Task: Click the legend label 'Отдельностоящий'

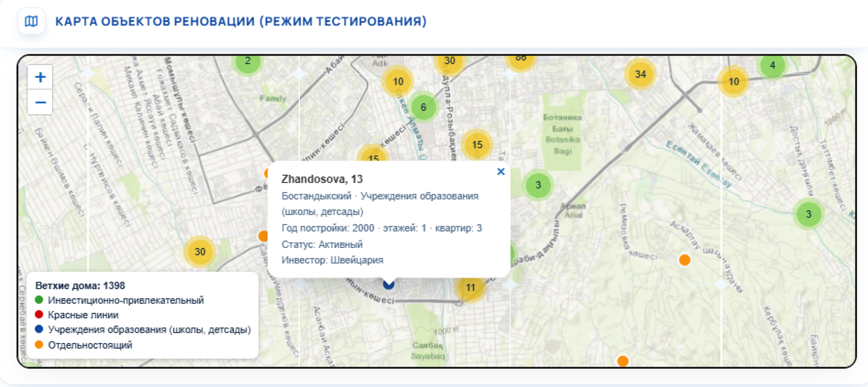Action: click(x=90, y=345)
